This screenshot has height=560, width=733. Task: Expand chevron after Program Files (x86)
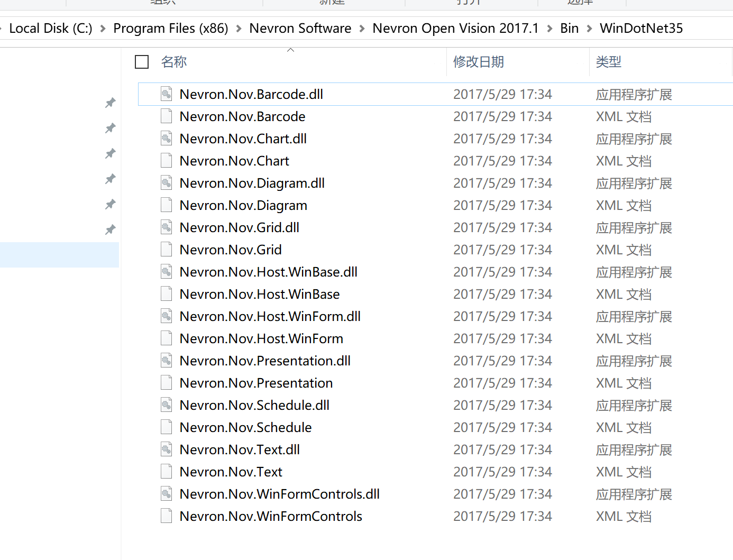[239, 29]
